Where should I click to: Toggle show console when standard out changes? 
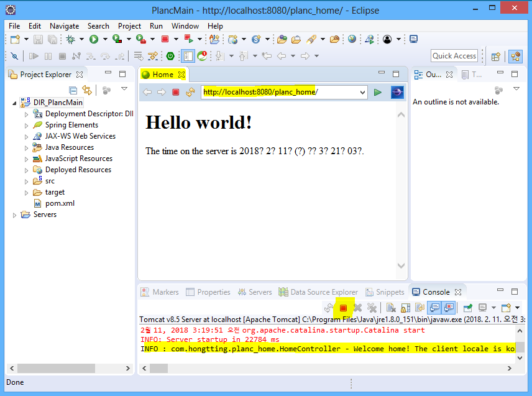[434, 308]
